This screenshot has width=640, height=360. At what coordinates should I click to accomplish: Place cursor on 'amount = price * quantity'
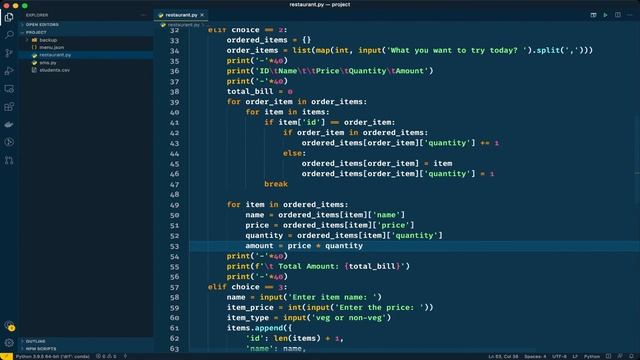point(304,246)
